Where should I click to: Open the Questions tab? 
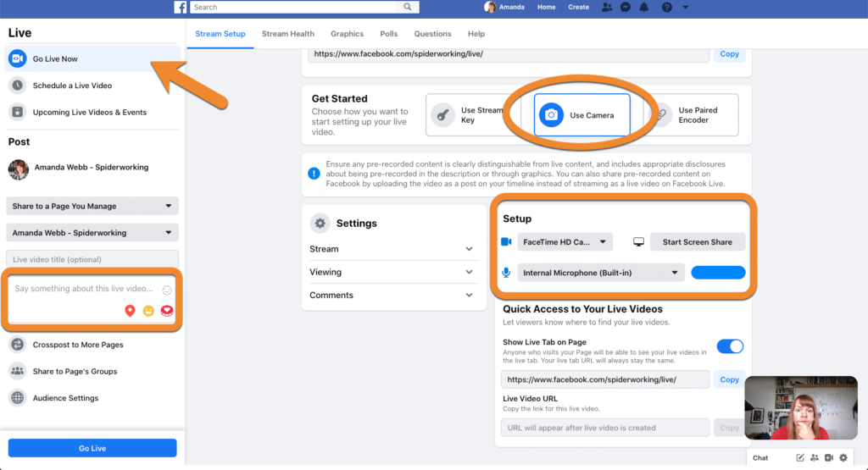432,34
